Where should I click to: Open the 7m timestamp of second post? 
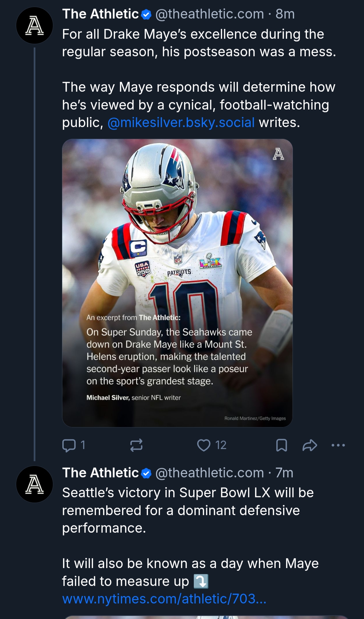284,473
